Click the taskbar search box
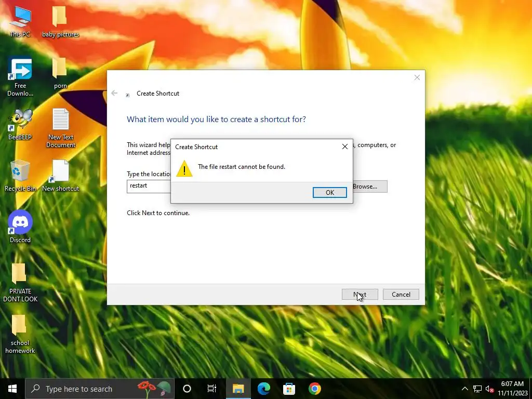The image size is (532, 399). 100,389
